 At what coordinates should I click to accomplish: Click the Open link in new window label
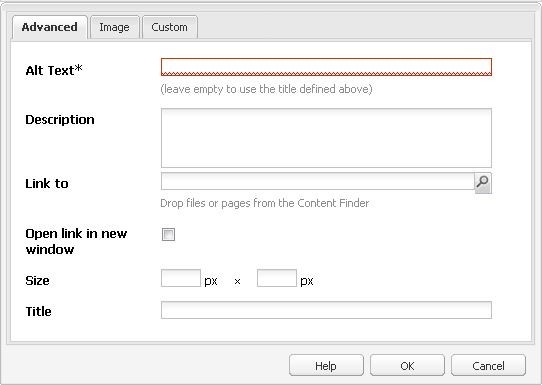click(x=76, y=241)
